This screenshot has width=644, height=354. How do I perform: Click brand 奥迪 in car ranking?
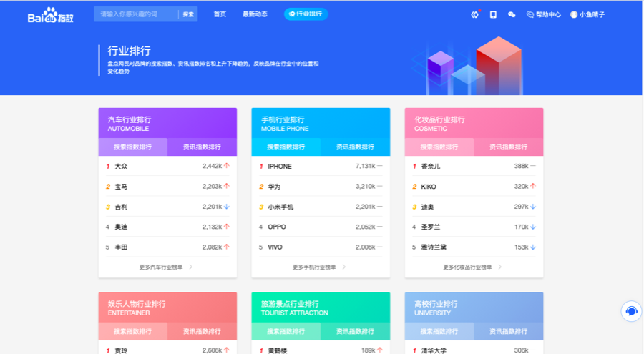(121, 227)
